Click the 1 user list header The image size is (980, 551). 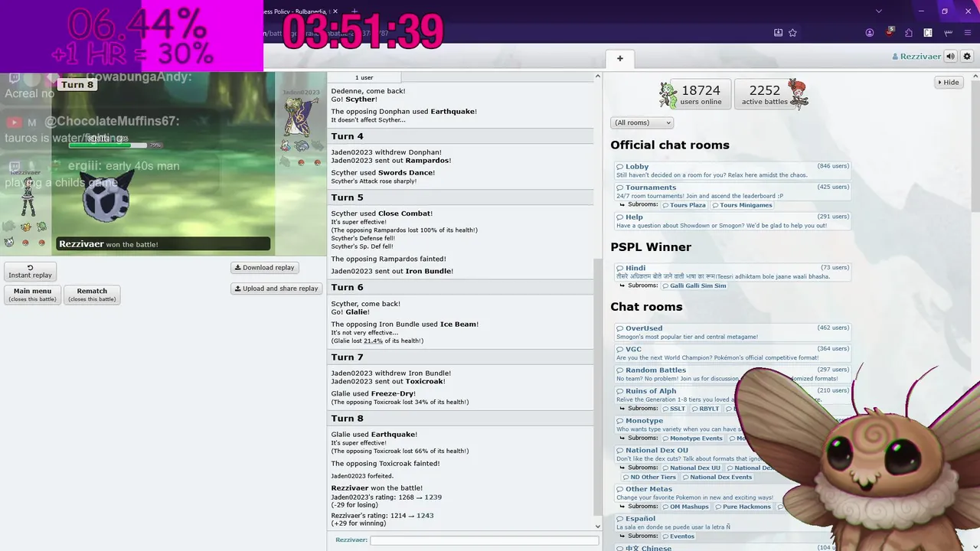[364, 77]
